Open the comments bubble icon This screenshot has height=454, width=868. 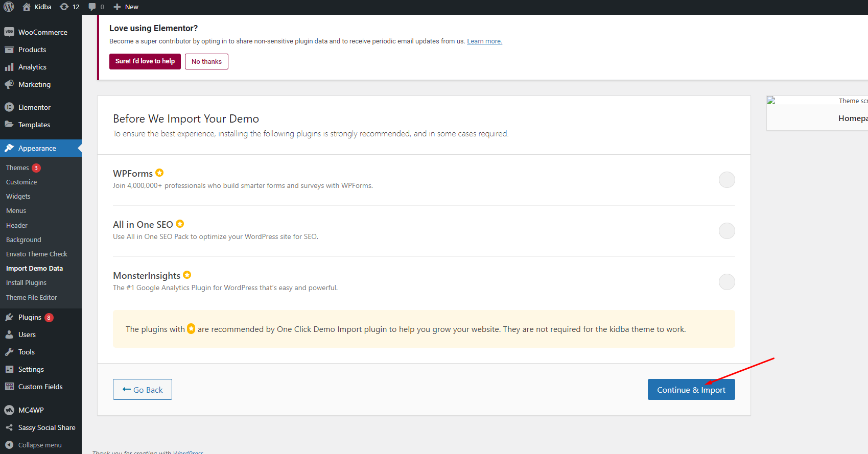[x=92, y=7]
